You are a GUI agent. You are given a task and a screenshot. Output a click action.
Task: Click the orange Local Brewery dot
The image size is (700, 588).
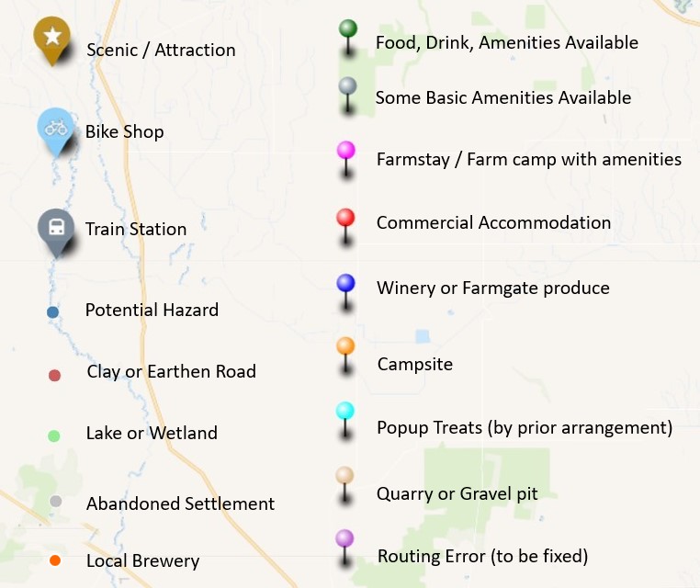(55, 560)
